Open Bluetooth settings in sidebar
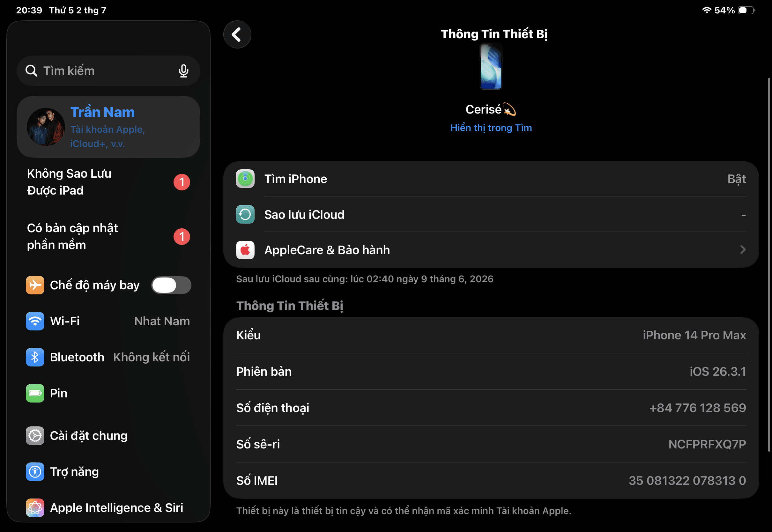Screen dimensions: 772x532 108,357
